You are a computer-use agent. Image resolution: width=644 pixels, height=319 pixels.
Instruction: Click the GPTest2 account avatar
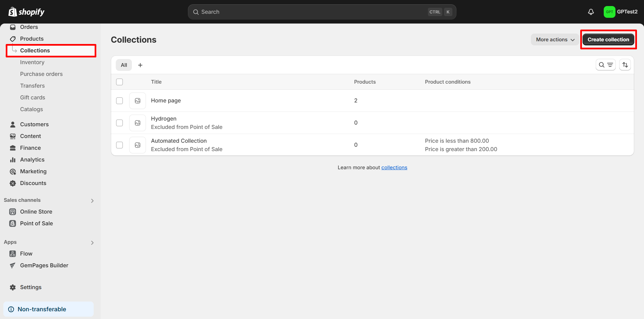pos(609,12)
